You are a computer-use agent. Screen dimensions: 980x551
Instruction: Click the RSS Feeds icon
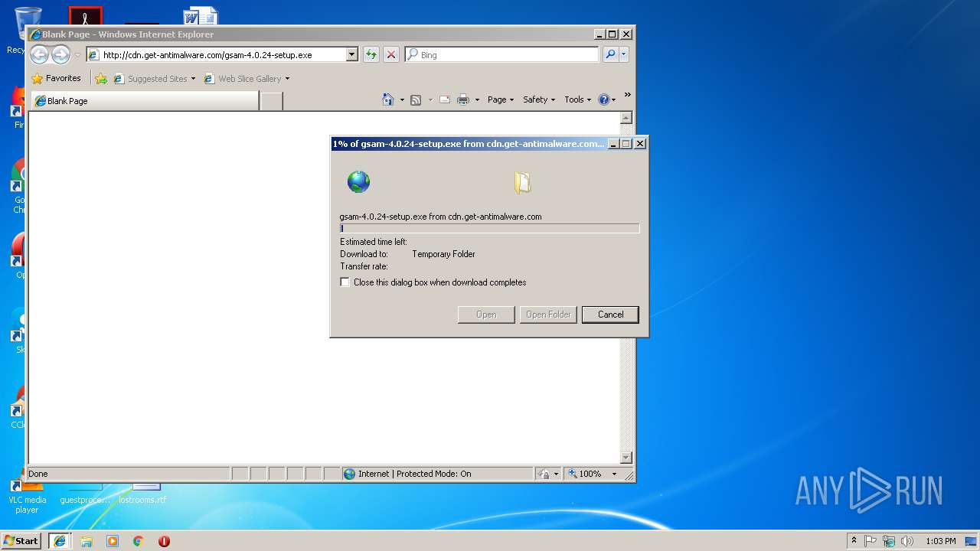pos(416,99)
